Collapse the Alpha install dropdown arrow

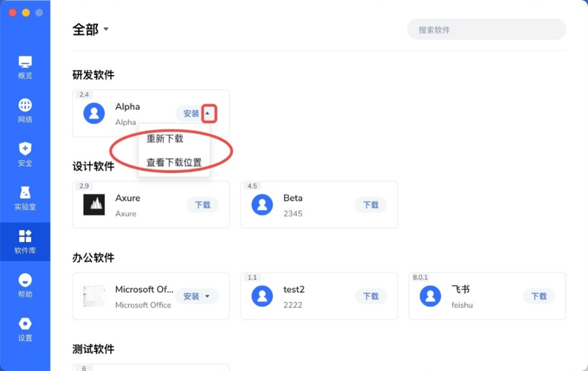click(208, 113)
